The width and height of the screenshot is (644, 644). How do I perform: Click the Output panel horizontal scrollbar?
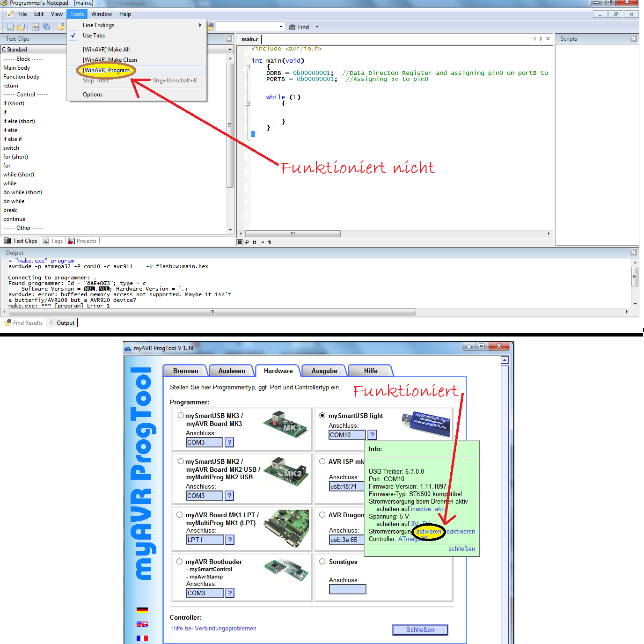pyautogui.click(x=212, y=312)
